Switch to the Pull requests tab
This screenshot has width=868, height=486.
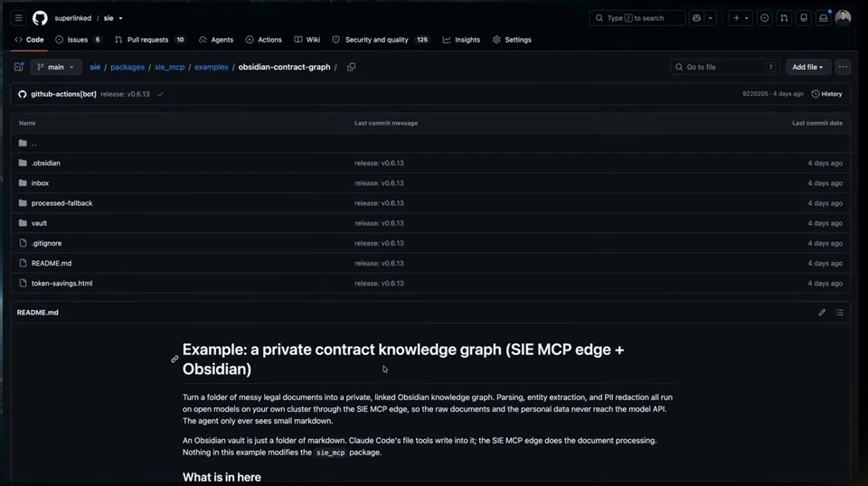click(150, 40)
